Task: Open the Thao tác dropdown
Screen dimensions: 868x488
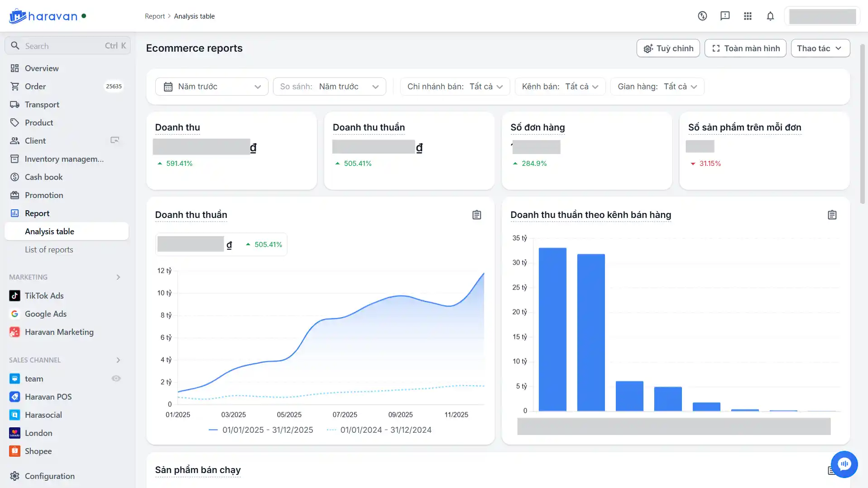Action: pos(820,48)
